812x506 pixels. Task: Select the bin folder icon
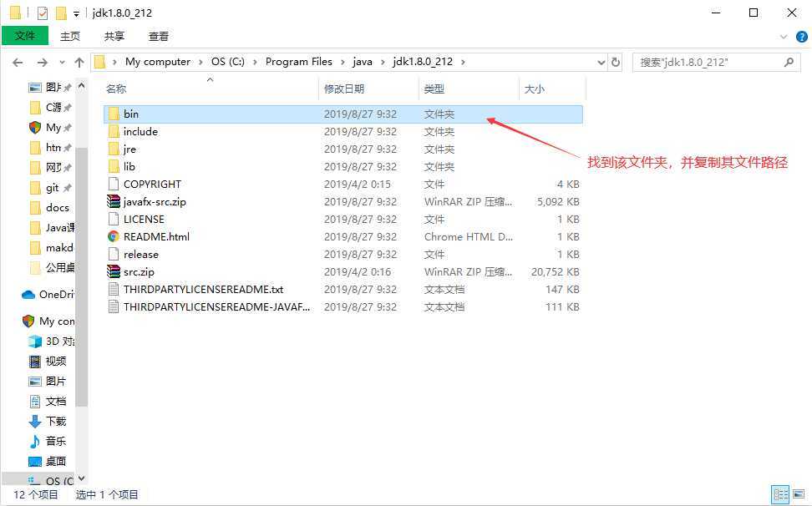point(114,114)
